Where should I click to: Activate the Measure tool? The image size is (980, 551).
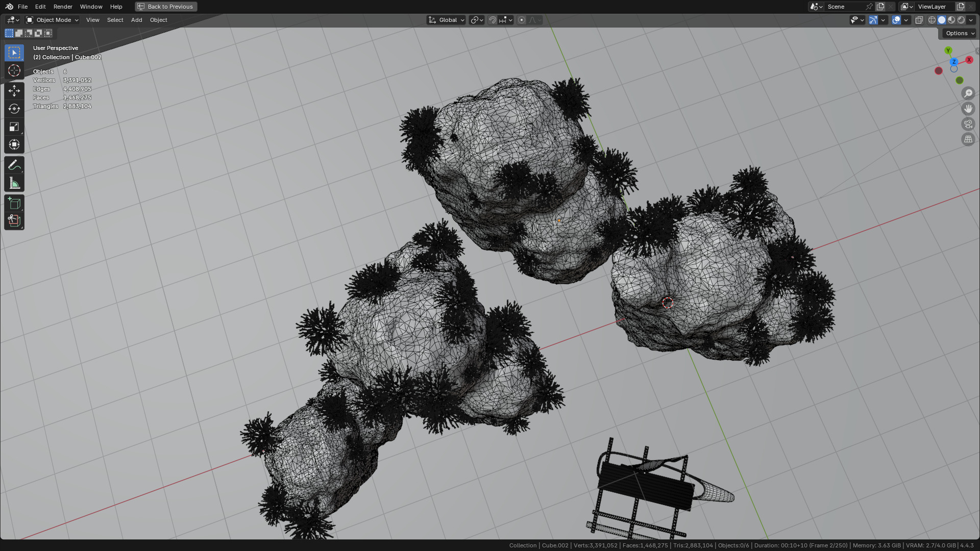[14, 183]
